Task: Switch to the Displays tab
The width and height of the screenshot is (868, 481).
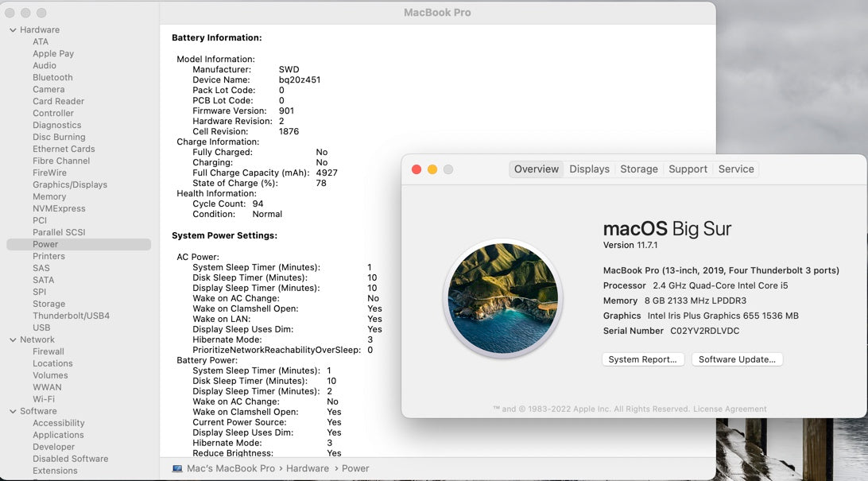Action: (589, 169)
